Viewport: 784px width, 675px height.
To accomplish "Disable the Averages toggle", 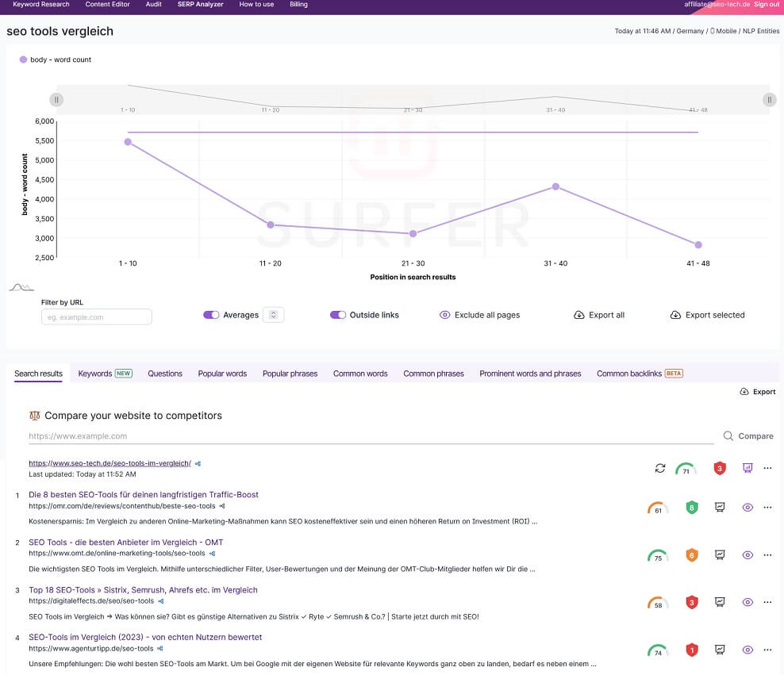I will pyautogui.click(x=211, y=315).
